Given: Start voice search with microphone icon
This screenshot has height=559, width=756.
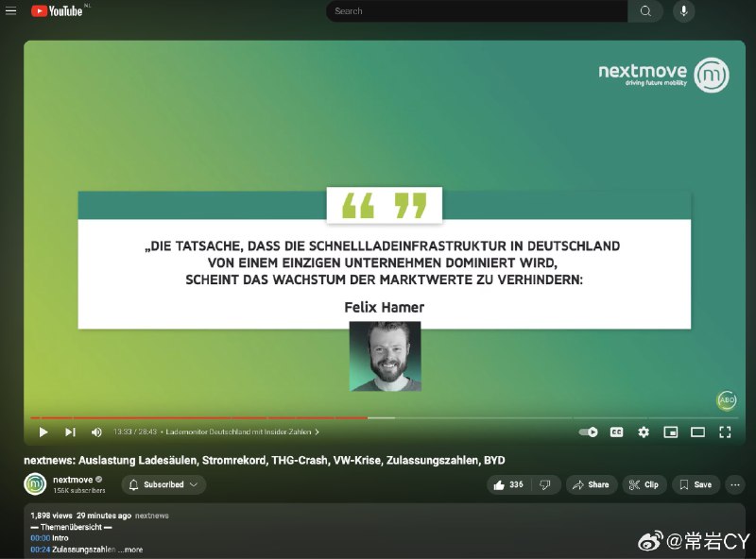Looking at the screenshot, I should click(x=683, y=11).
